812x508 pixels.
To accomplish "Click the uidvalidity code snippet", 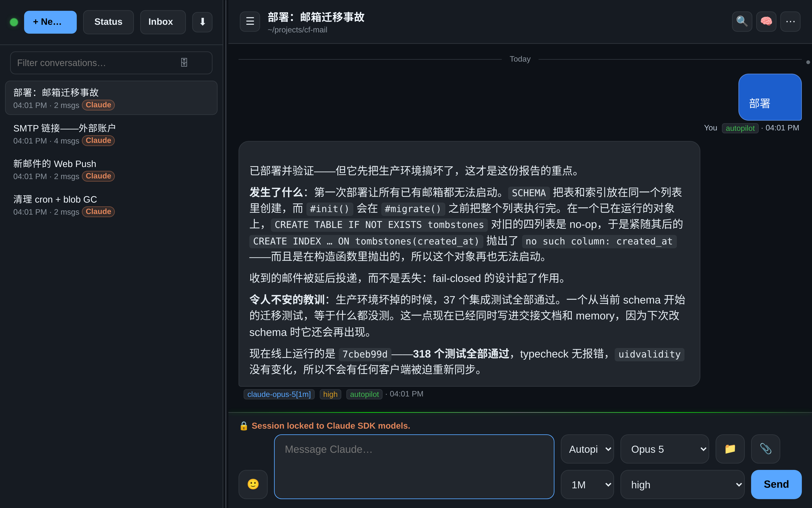I will pos(649,354).
